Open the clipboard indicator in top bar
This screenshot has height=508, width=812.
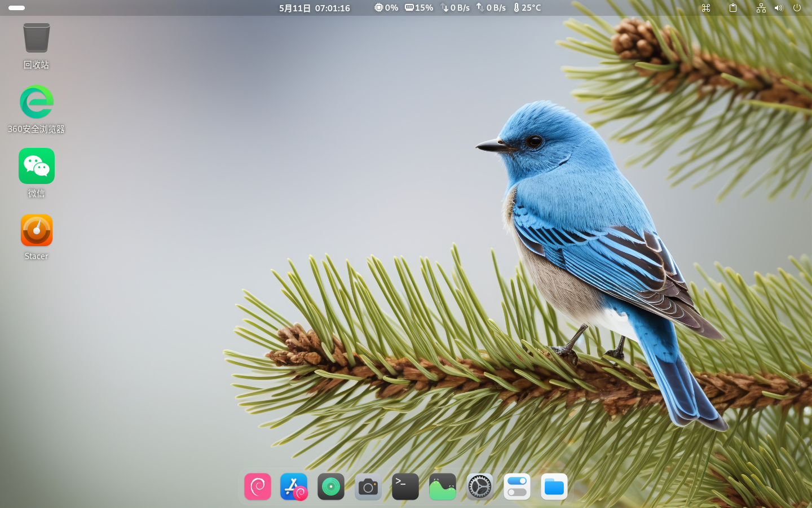pyautogui.click(x=733, y=8)
